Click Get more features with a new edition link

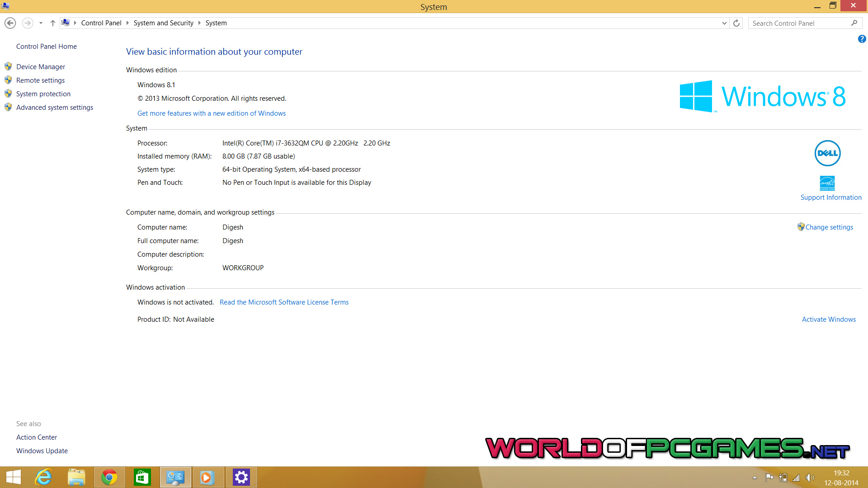pos(212,113)
